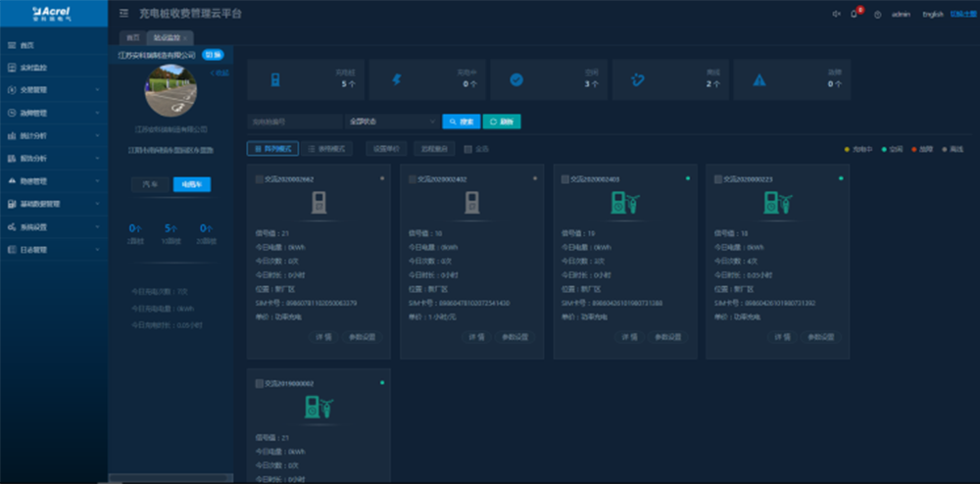
Task: Switch to the 首页 tab
Action: pos(132,37)
